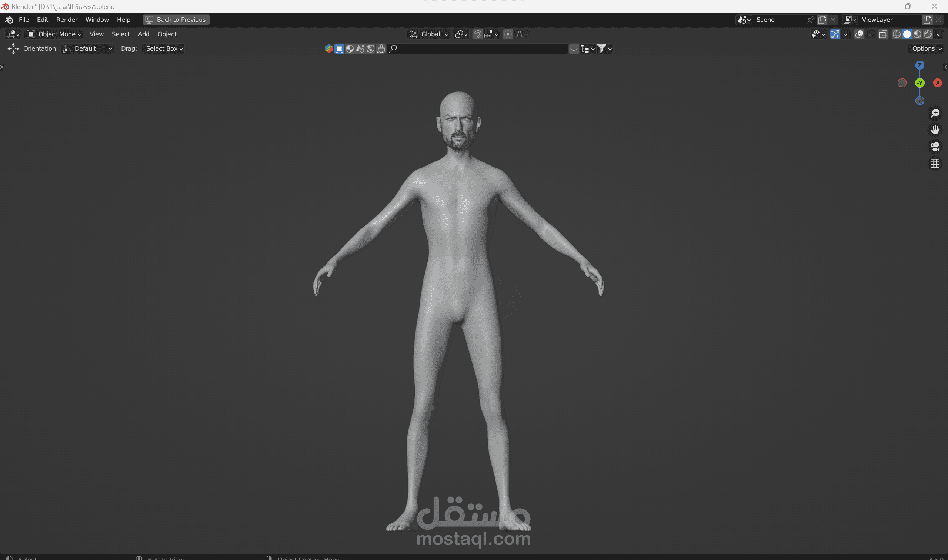Open the Render menu
Screen dimensions: 948x560
[x=67, y=20]
